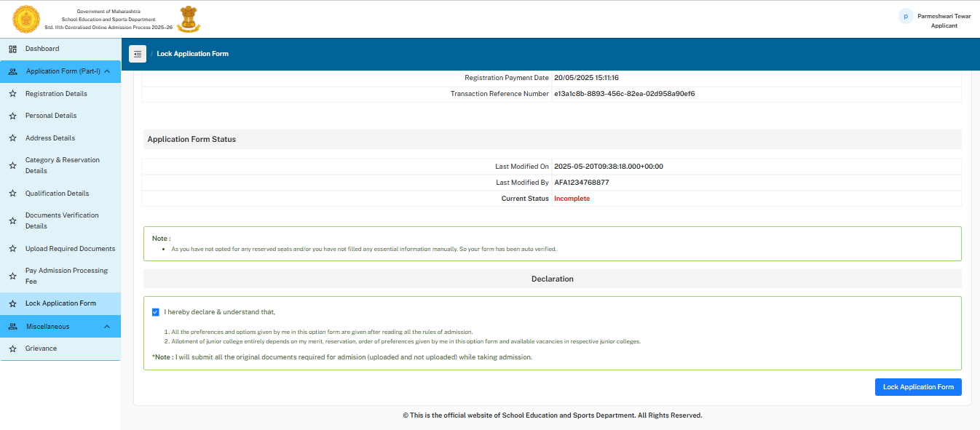Click the star icon beside Personal Details
The width and height of the screenshot is (980, 430).
[x=12, y=116]
